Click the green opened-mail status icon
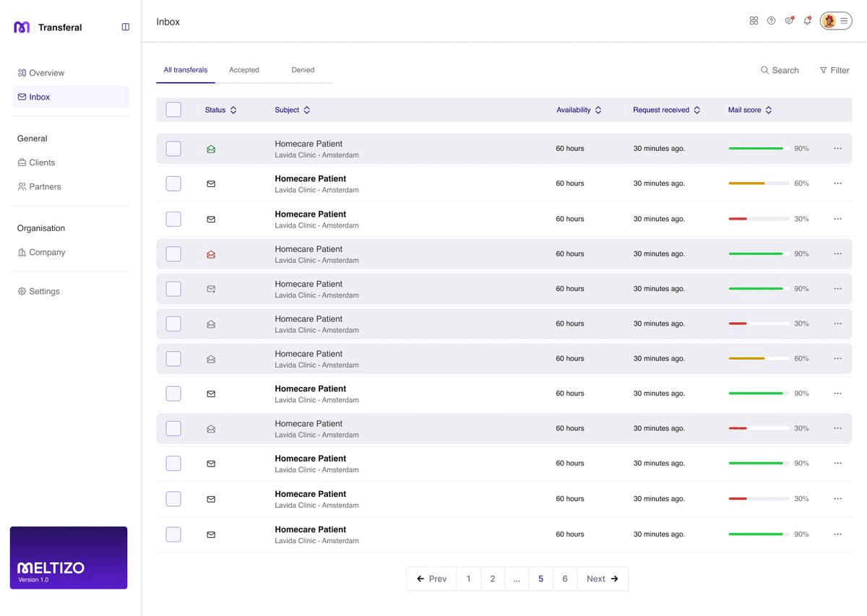The height and width of the screenshot is (616, 867). click(x=211, y=149)
